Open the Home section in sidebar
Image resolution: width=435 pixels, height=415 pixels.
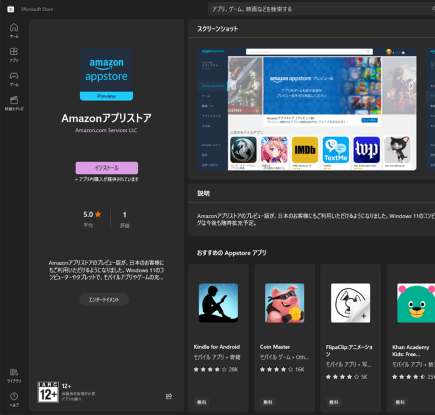14,30
